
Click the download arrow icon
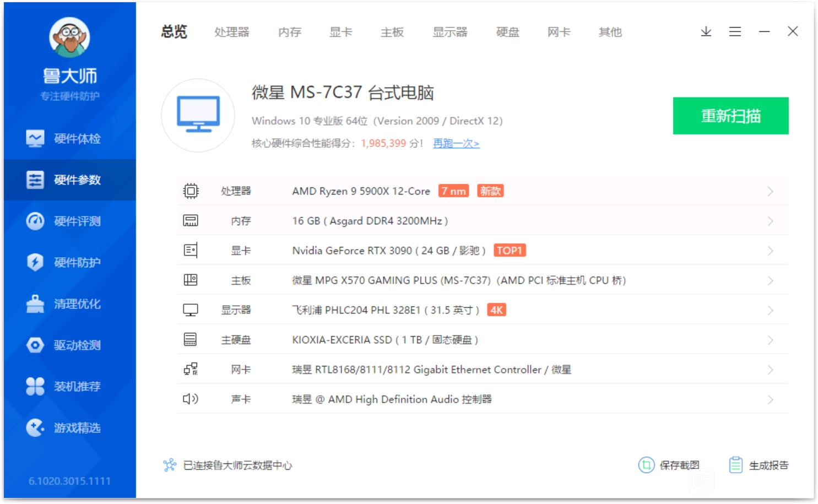[706, 32]
